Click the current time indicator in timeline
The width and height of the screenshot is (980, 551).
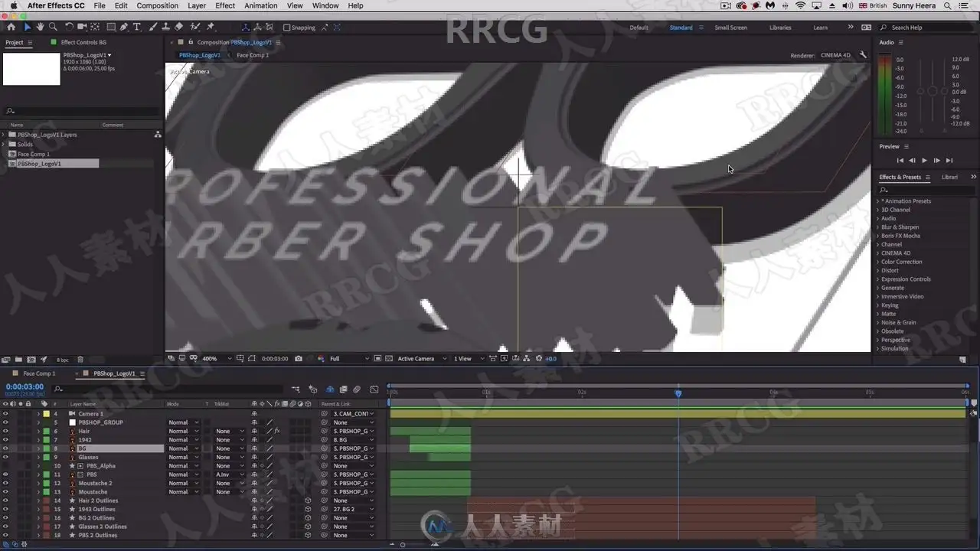678,393
